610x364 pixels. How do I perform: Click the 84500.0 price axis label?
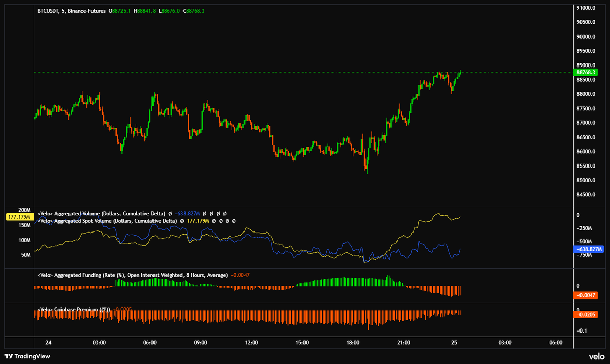click(x=587, y=194)
